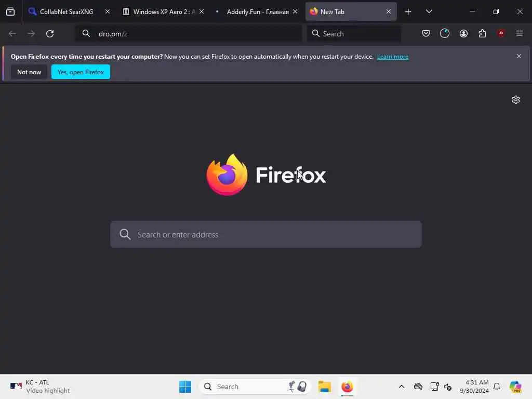
Task: Open the Firefox application menu
Action: [520, 33]
